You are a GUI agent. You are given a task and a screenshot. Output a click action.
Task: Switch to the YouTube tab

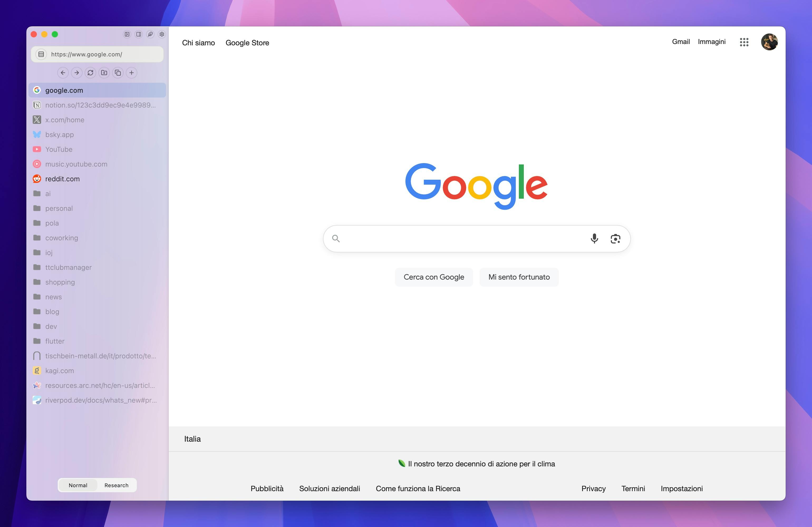97,149
